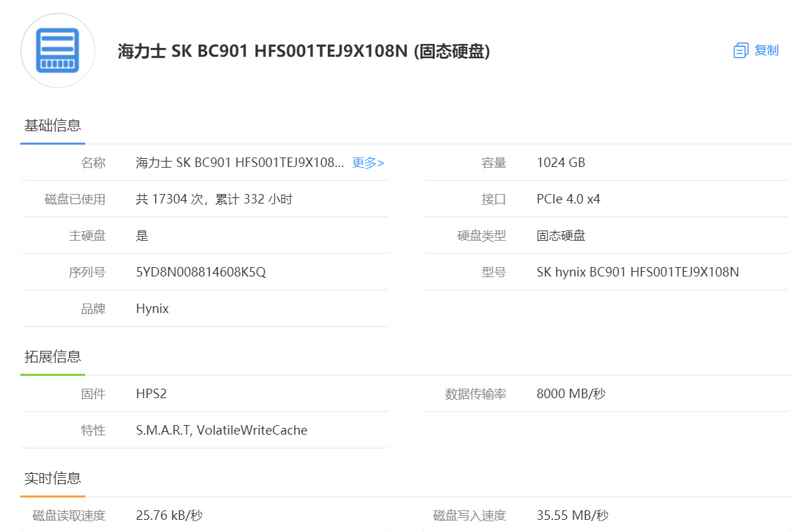Click the Hynix brand value
Viewport: 802px width, 532px height.
pyautogui.click(x=152, y=309)
